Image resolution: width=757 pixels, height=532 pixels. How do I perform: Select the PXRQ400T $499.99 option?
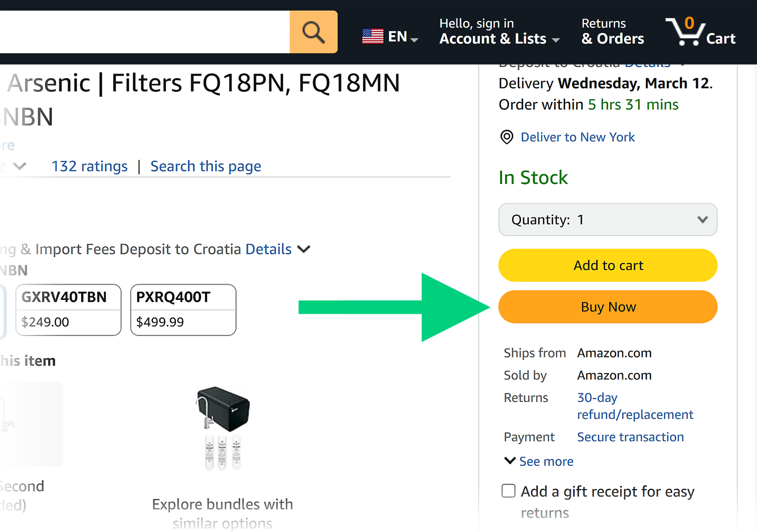(183, 310)
